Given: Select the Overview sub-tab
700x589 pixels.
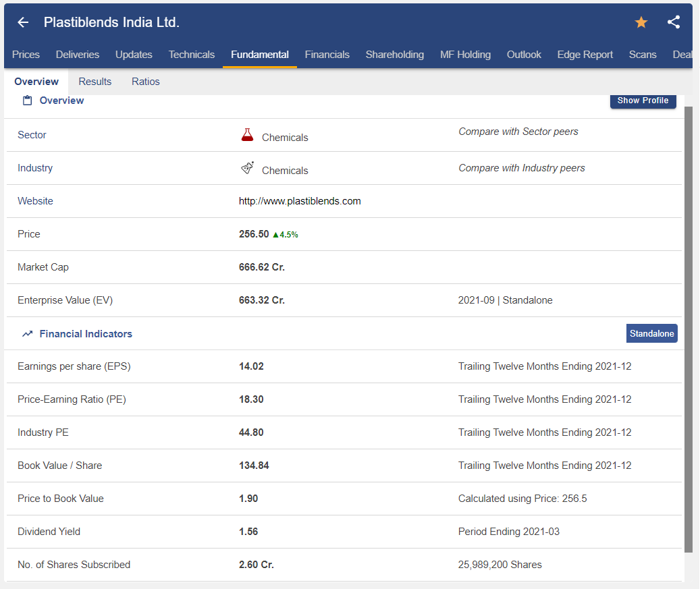Looking at the screenshot, I should (x=36, y=82).
